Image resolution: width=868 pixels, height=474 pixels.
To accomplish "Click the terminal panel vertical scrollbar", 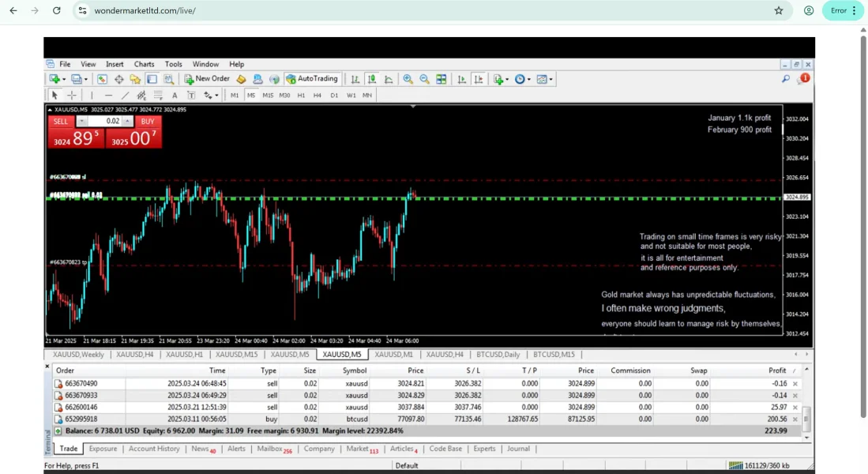I will (x=806, y=419).
